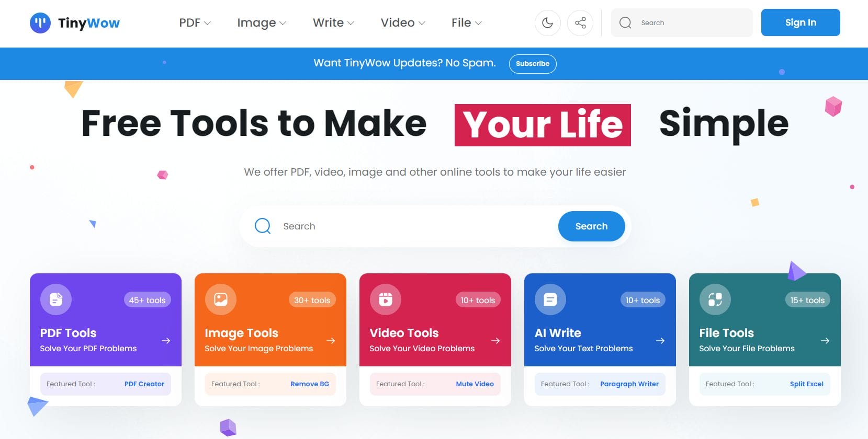This screenshot has height=439, width=868.
Task: Toggle dark mode with the moon icon
Action: 548,23
